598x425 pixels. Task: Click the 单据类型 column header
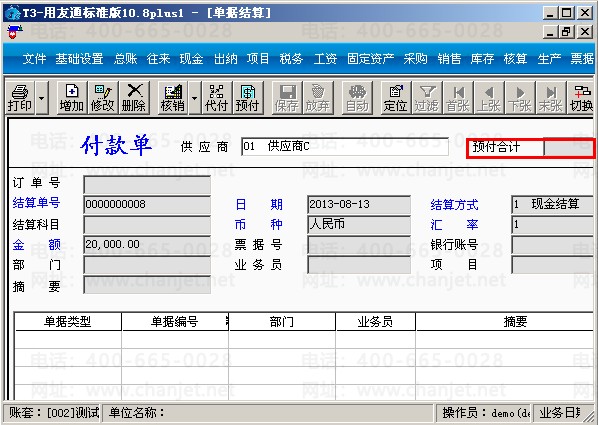point(68,322)
